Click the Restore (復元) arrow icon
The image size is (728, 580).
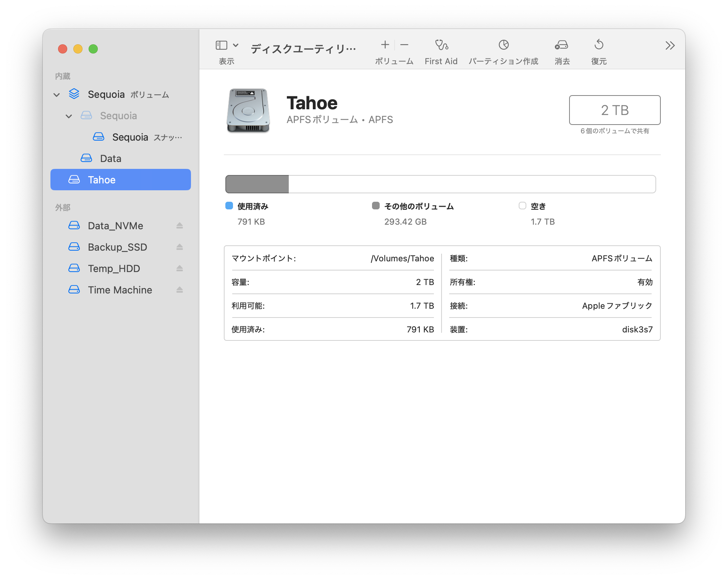click(x=599, y=45)
